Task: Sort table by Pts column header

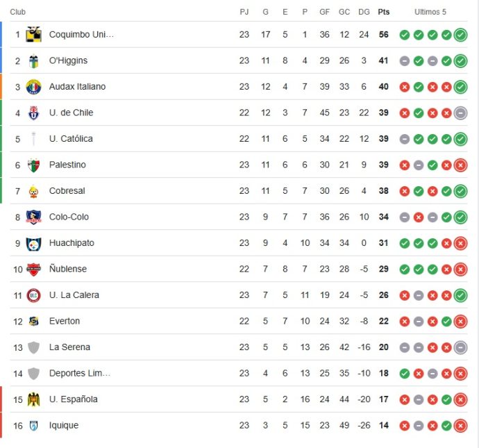Action: click(x=384, y=12)
